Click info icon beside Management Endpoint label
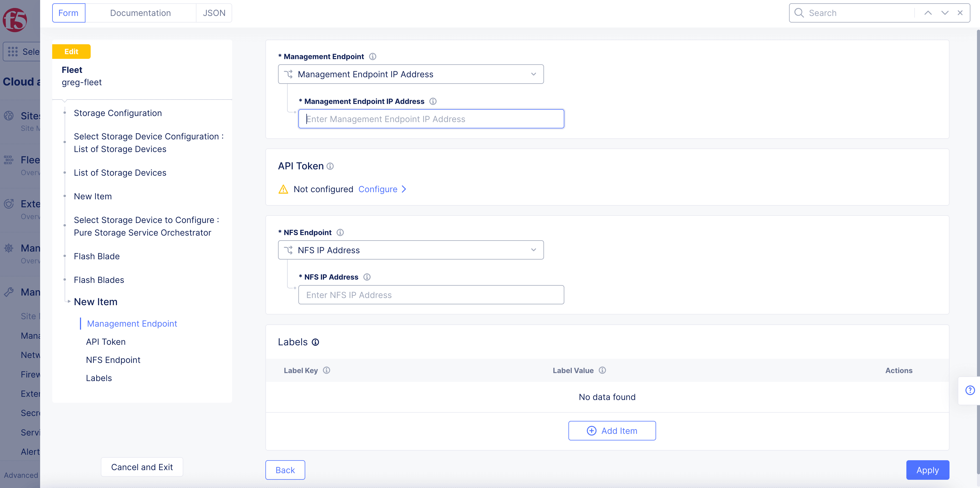The height and width of the screenshot is (488, 980). tap(373, 57)
